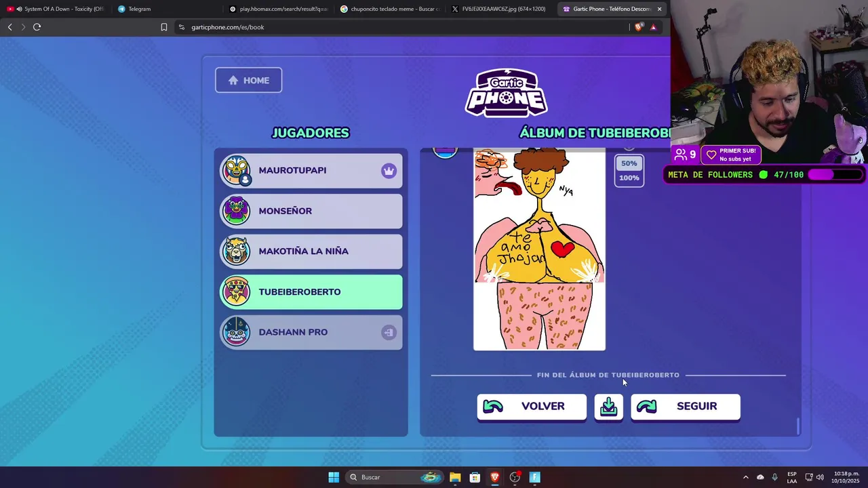
Task: Open Brave Shields icon
Action: coord(639,27)
